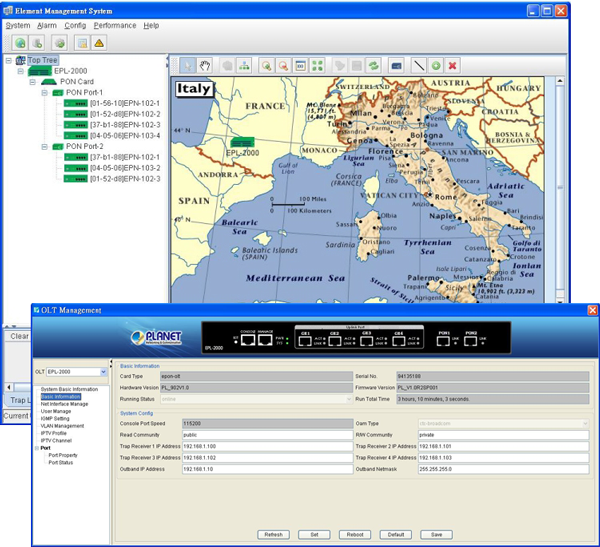Open the yellow alarm warning triangle icon

99,43
